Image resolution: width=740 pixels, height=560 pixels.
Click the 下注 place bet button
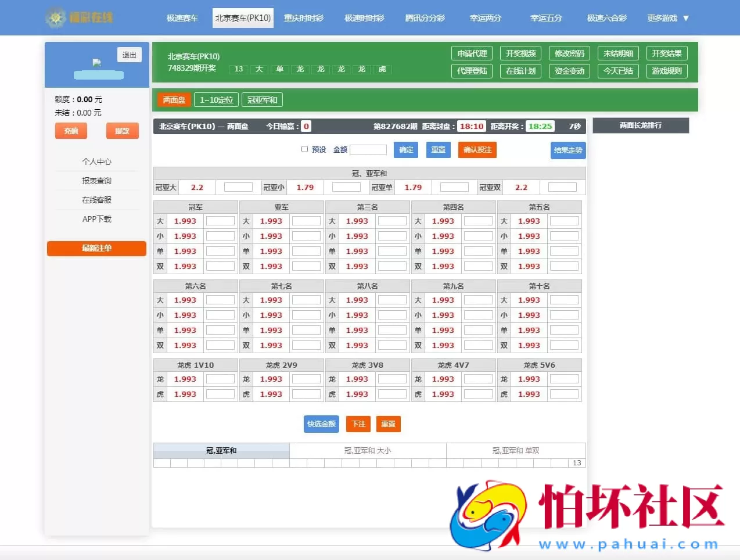358,424
